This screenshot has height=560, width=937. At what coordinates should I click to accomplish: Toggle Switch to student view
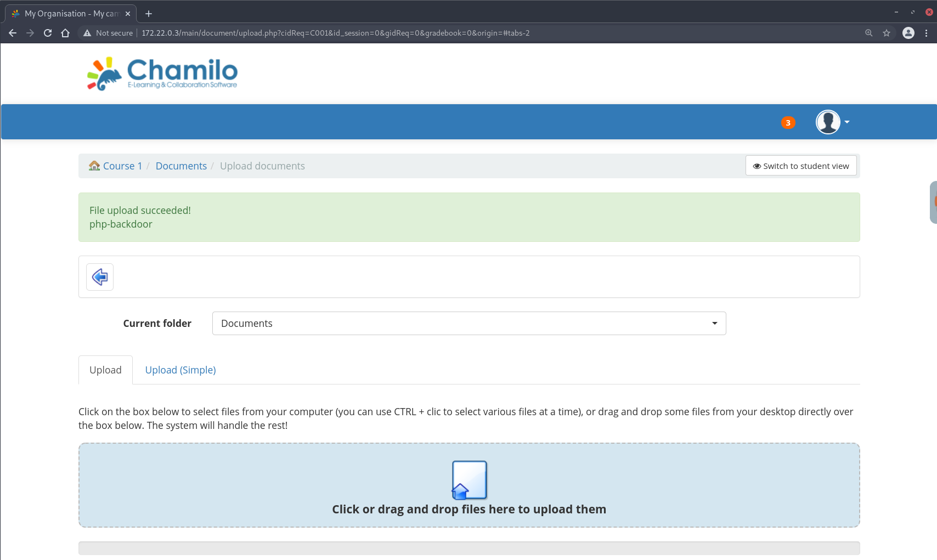(x=800, y=166)
